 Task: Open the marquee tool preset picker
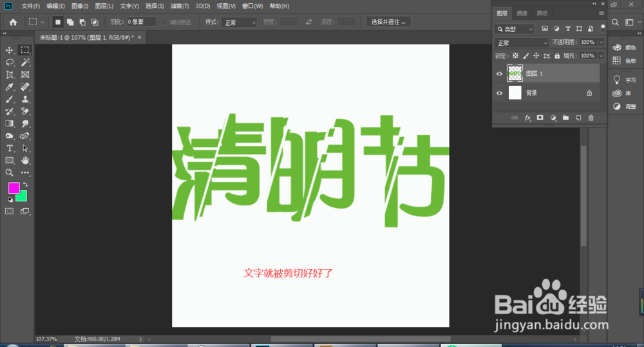click(x=36, y=22)
